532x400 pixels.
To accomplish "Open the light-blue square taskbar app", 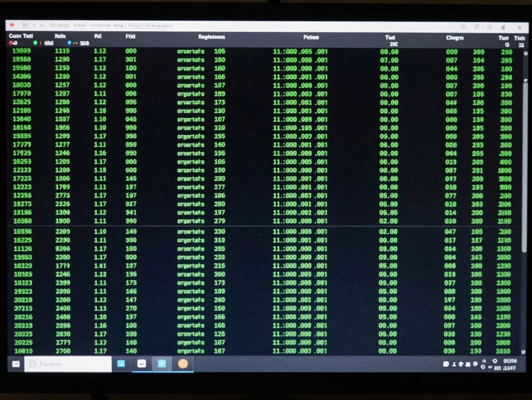I will [x=121, y=364].
